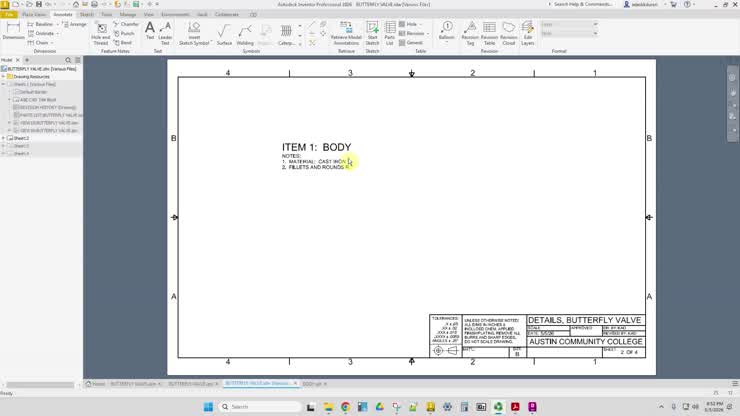Activate the Text tool

pyautogui.click(x=150, y=31)
